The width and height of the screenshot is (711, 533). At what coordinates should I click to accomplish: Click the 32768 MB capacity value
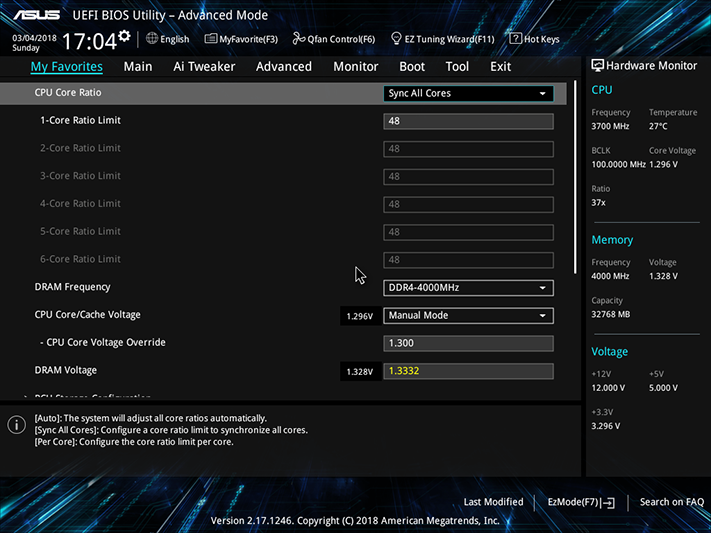(x=610, y=314)
